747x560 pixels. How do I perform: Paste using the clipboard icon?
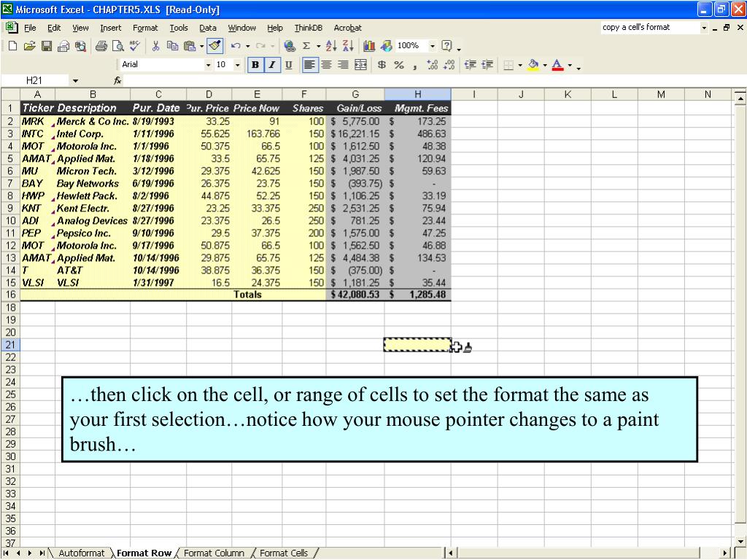tap(190, 46)
